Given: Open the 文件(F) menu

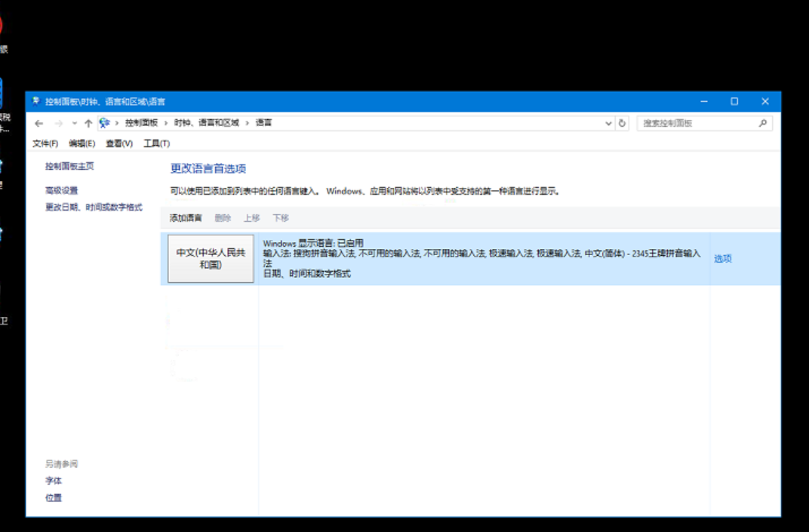Looking at the screenshot, I should (x=45, y=143).
